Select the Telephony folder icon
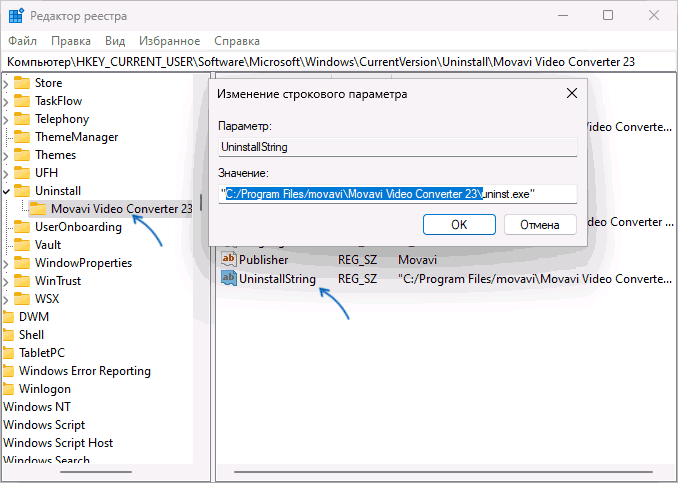This screenshot has width=678, height=483. point(22,119)
